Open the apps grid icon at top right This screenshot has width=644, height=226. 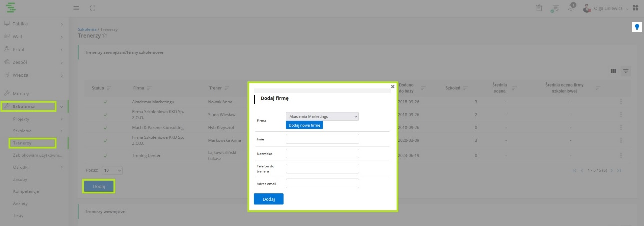(x=635, y=8)
